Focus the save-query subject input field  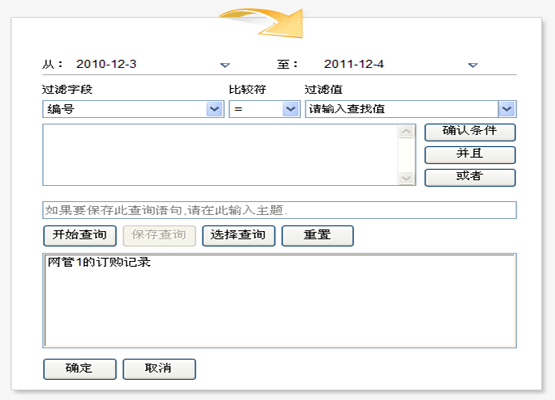click(x=279, y=210)
